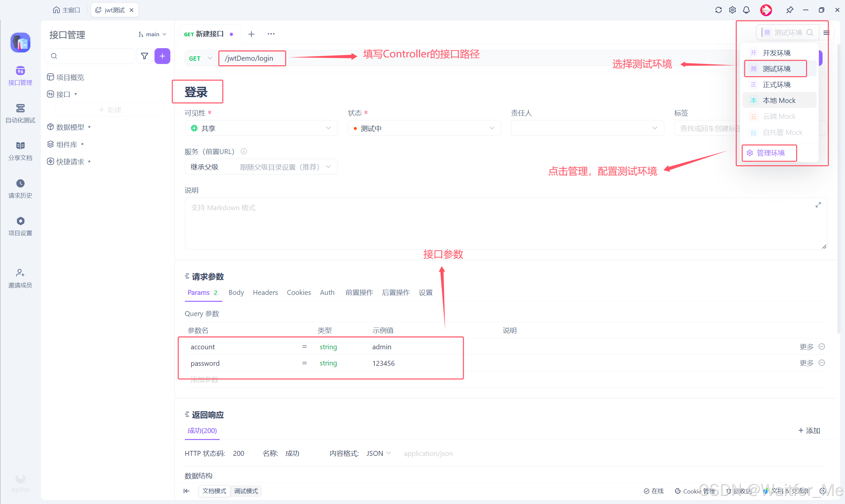845x504 pixels.
Task: Click the 说明 Markdown text area
Action: point(506,224)
